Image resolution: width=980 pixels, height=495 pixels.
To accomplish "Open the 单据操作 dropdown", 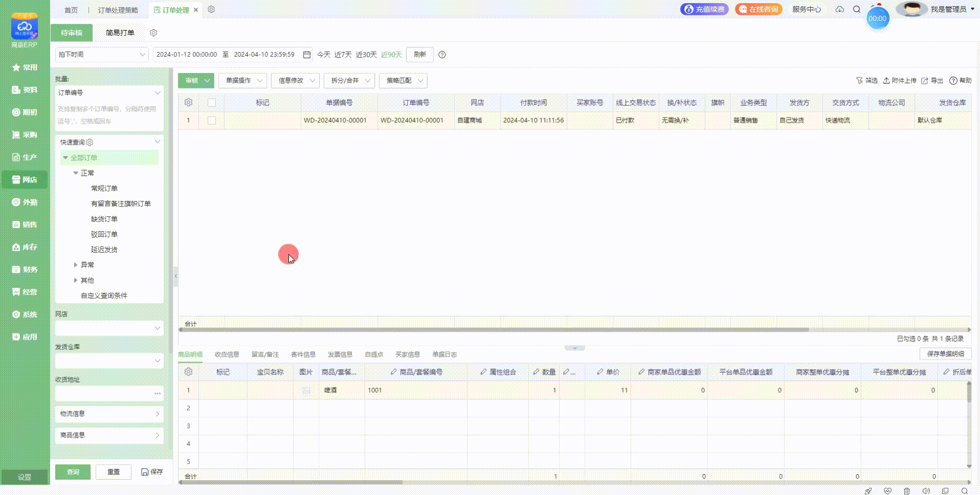I will tap(242, 81).
